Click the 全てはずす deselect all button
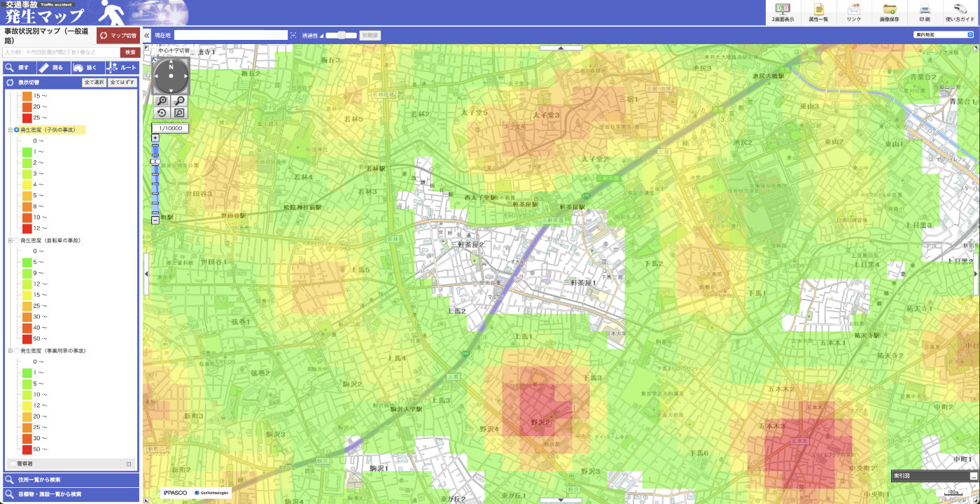The height and width of the screenshot is (504, 980). (122, 83)
